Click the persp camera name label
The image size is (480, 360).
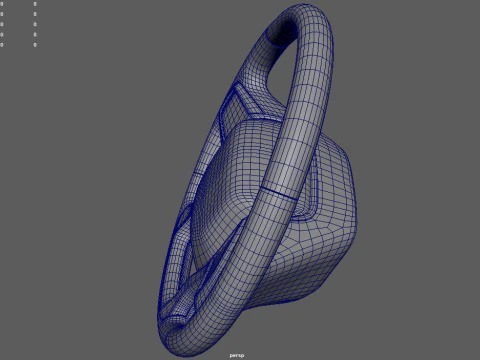(237, 355)
